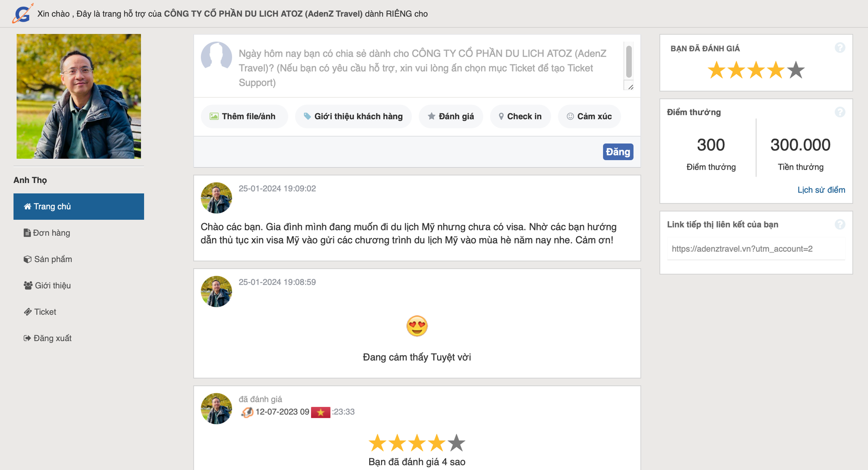Open Trang chủ in the sidebar
This screenshot has width=868, height=470.
tap(79, 207)
